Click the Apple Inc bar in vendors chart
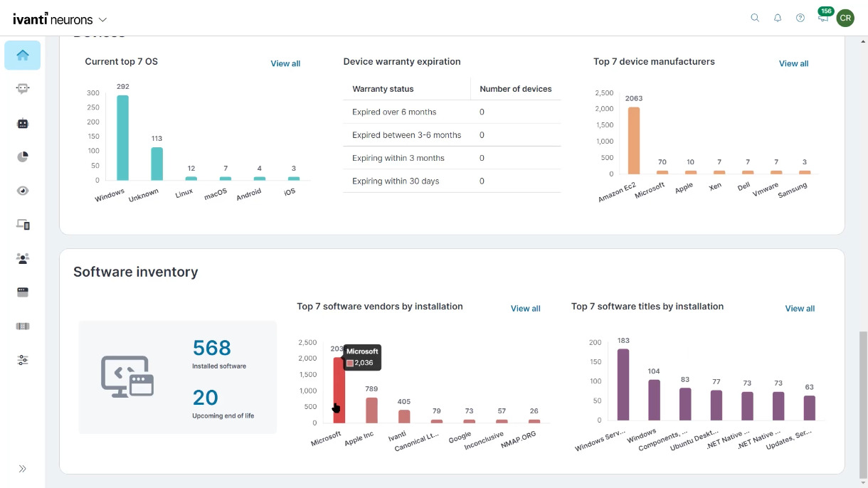 (371, 410)
